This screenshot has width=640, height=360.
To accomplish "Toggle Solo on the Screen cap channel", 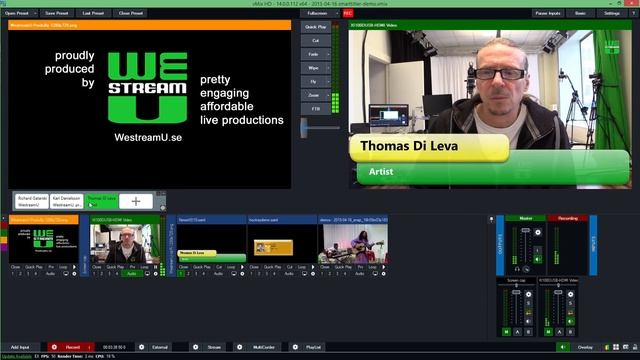I will coord(529,303).
